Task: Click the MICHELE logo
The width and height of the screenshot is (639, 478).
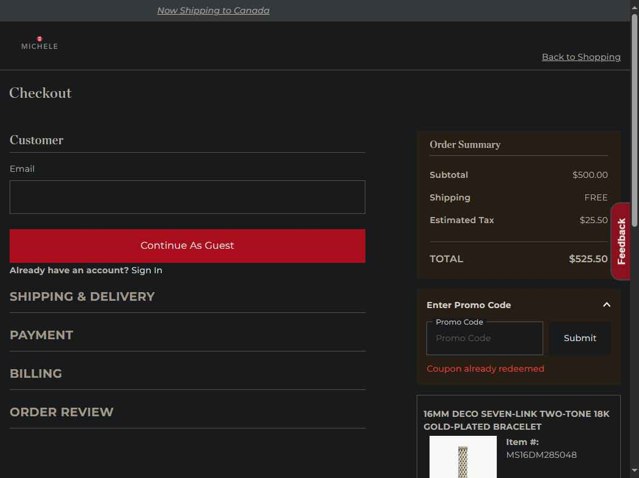Action: (x=40, y=43)
